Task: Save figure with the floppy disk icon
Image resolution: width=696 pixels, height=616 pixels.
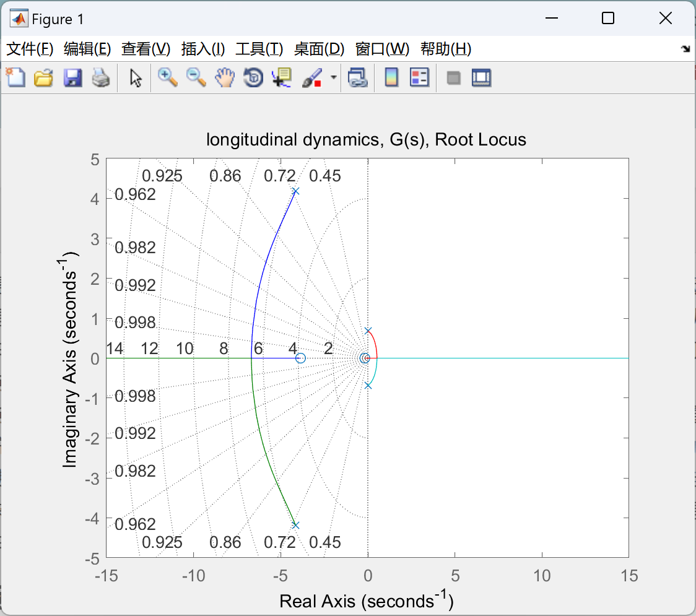Action: [x=72, y=77]
